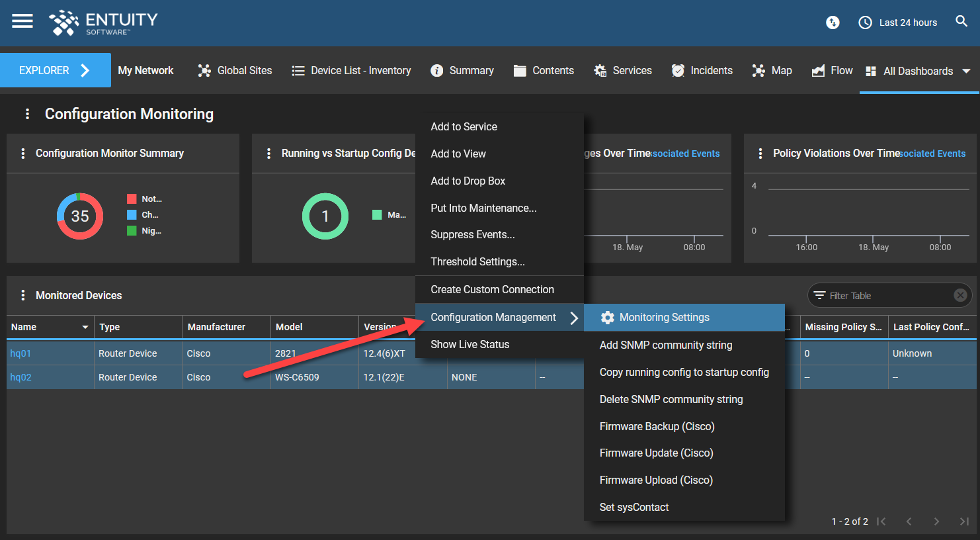Click the Contents folder icon
The width and height of the screenshot is (980, 540).
click(x=520, y=71)
